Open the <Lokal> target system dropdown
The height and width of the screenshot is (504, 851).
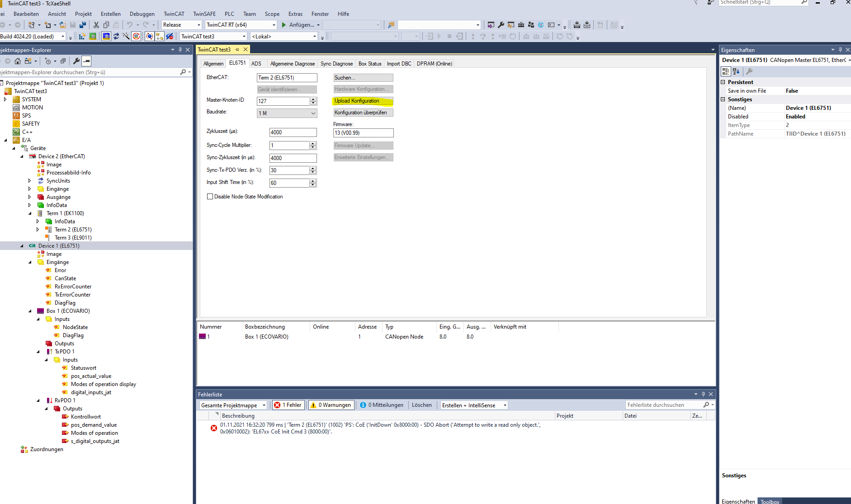(284, 36)
